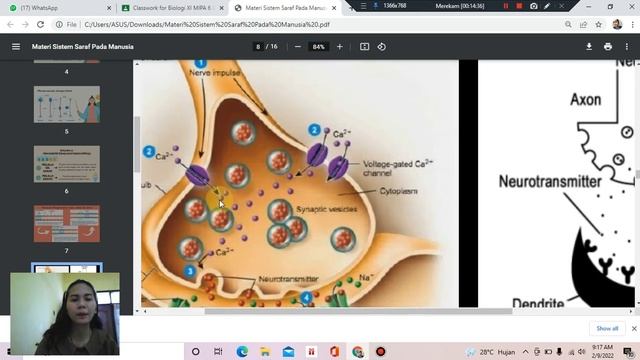Open the screen recorder taskbar icon

(x=380, y=351)
